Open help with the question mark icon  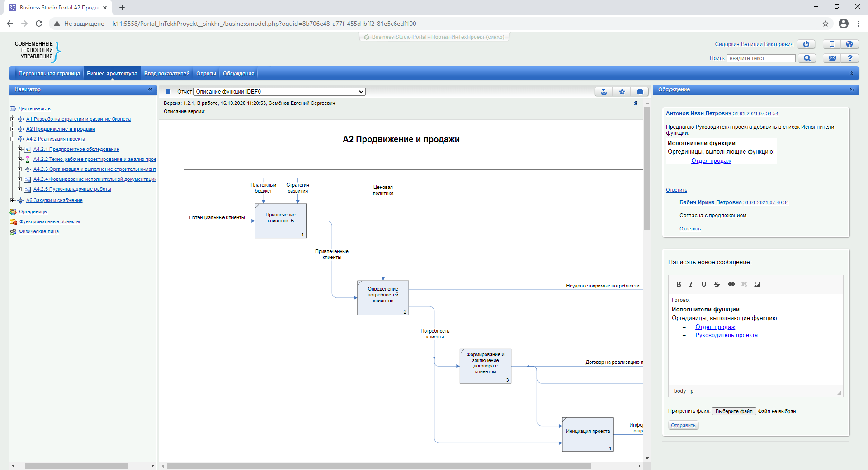pyautogui.click(x=850, y=58)
